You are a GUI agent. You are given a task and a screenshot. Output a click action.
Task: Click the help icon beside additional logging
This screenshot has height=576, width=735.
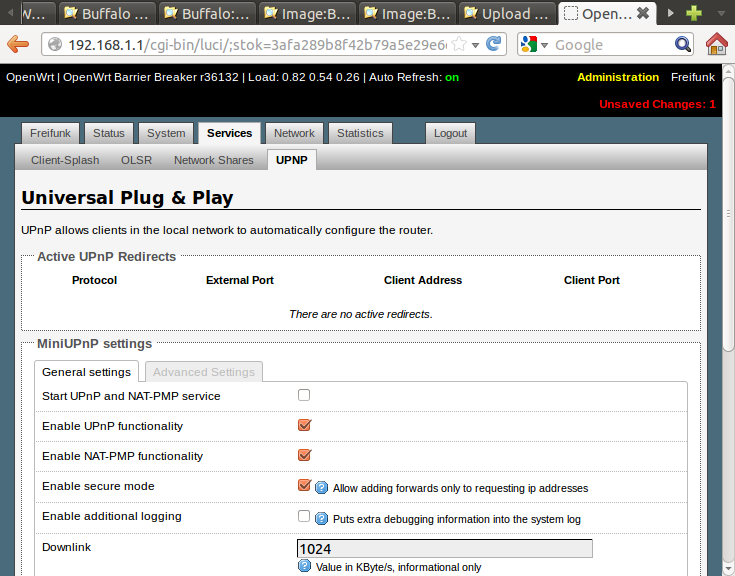[x=322, y=518]
